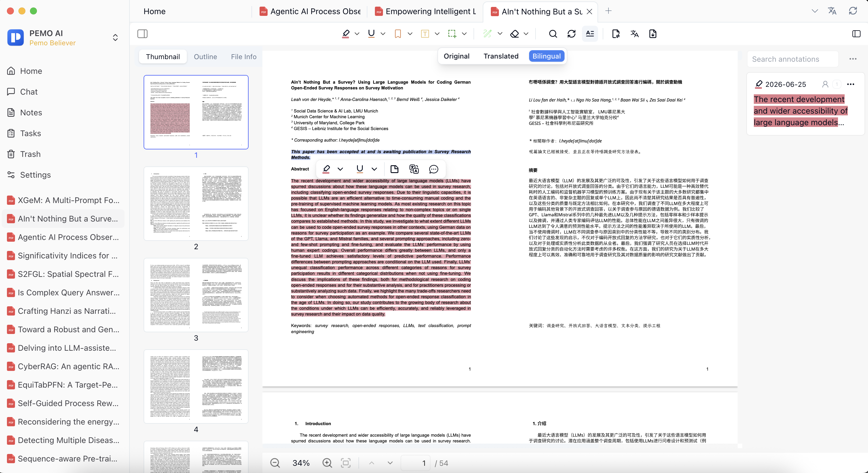Screen dimensions: 868x473
Task: Click the bookmark tool icon
Action: click(x=398, y=34)
